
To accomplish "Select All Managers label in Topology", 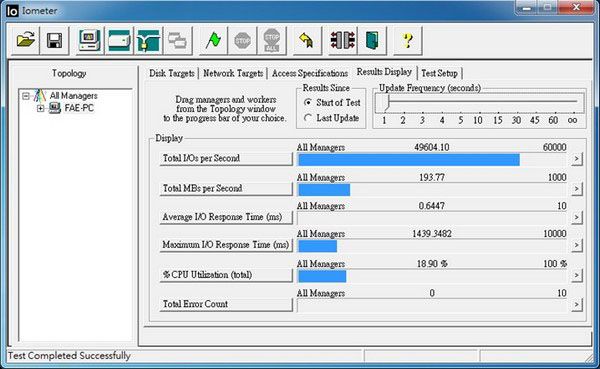I will [73, 96].
